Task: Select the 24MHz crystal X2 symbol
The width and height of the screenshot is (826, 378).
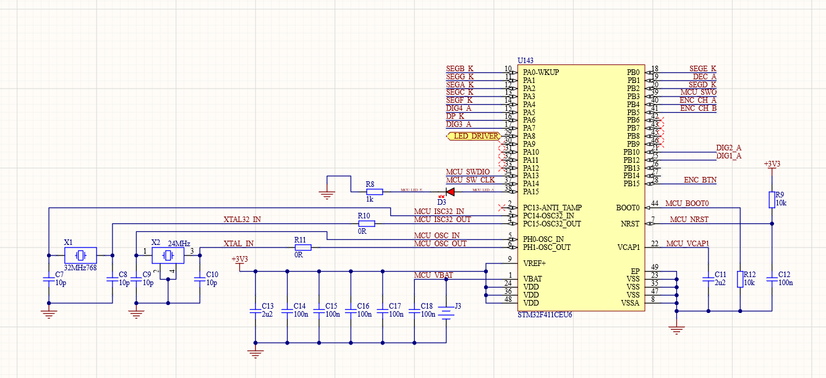Action: pos(169,256)
